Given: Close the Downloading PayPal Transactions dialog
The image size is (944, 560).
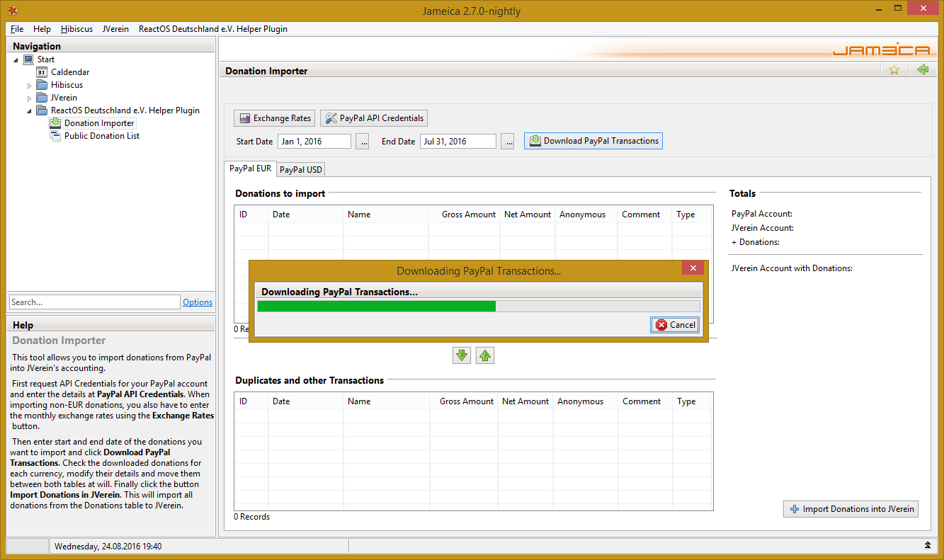Looking at the screenshot, I should click(693, 268).
